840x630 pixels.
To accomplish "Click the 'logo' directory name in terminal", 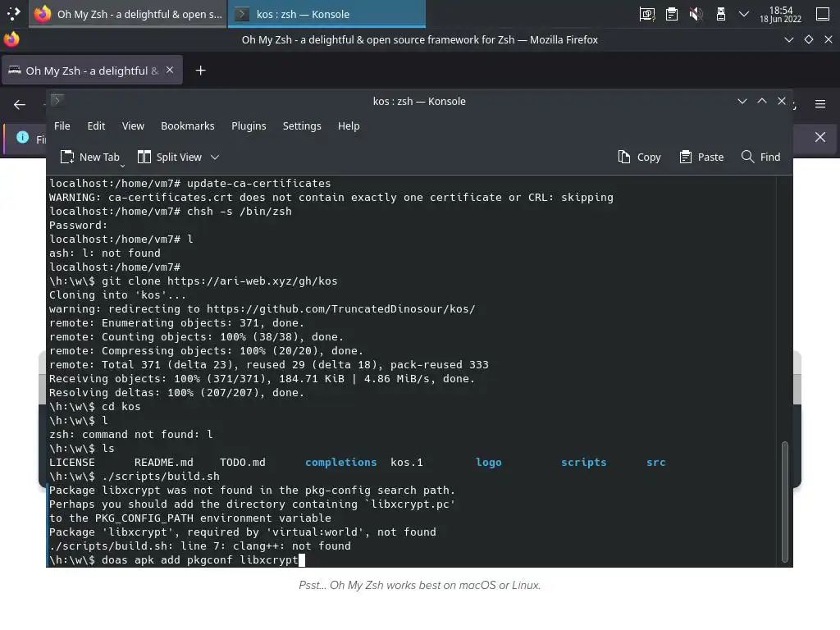I will click(489, 463).
